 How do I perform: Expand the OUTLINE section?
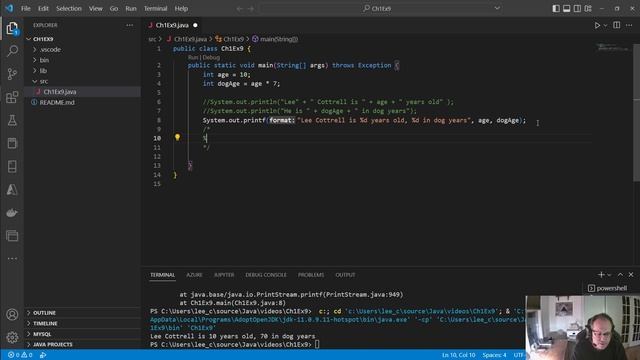tap(44, 313)
